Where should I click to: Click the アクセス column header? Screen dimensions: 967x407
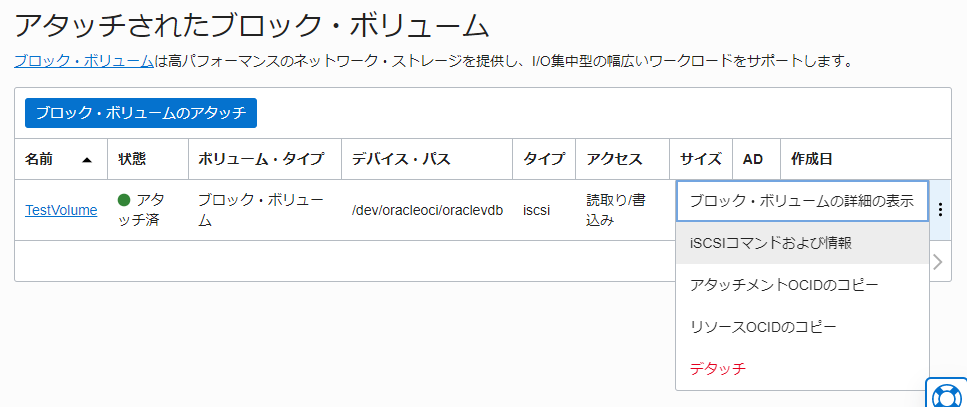[614, 159]
